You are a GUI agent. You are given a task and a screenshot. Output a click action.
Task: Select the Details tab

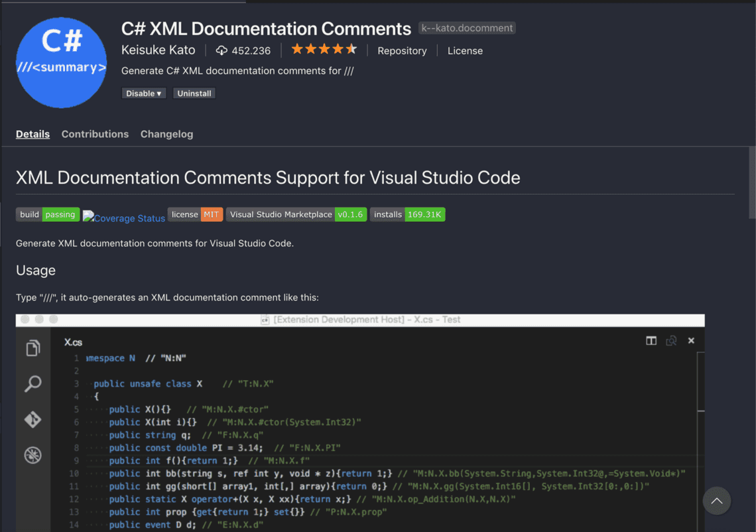point(32,134)
